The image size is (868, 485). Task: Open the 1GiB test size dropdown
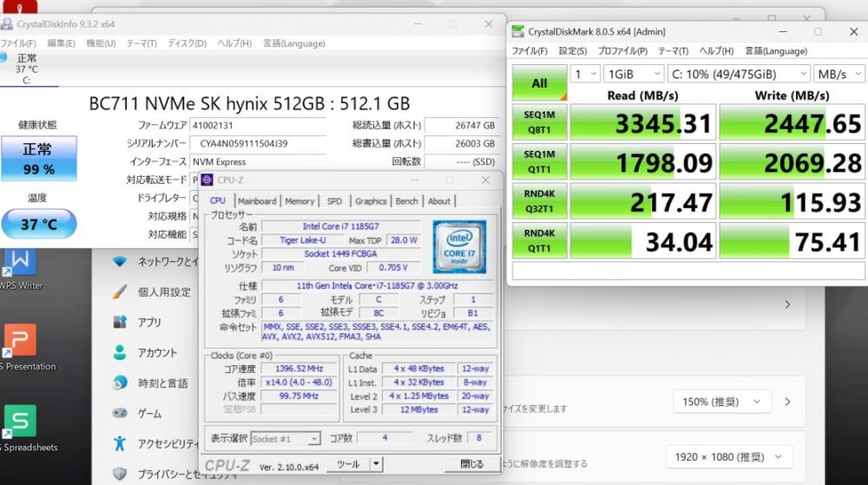[x=634, y=74]
